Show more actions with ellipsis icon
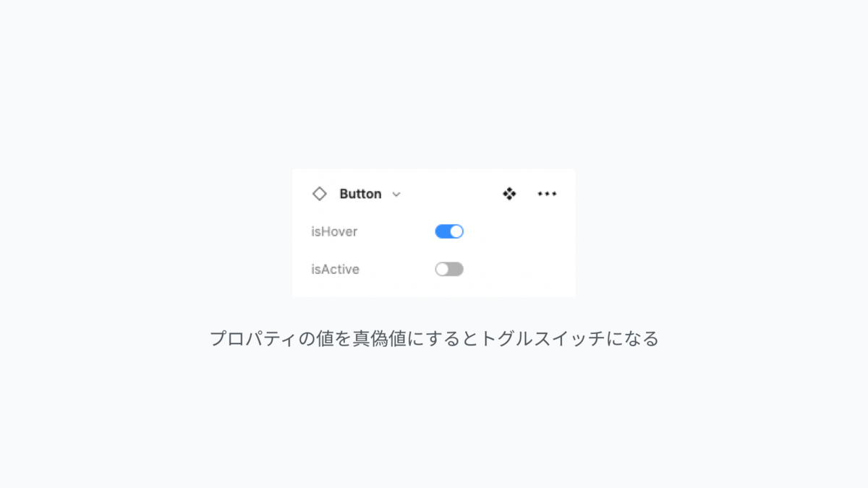 click(x=548, y=194)
